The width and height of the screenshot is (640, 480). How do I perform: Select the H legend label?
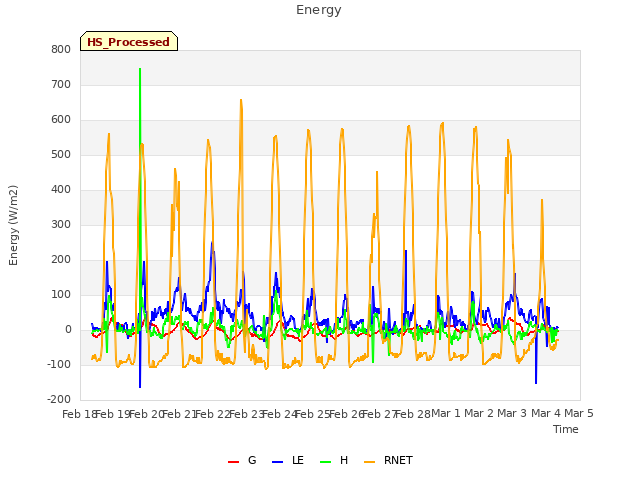(344, 460)
